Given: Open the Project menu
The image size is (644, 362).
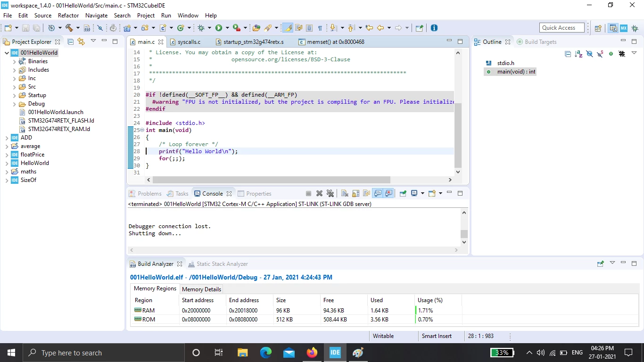Looking at the screenshot, I should point(146,16).
